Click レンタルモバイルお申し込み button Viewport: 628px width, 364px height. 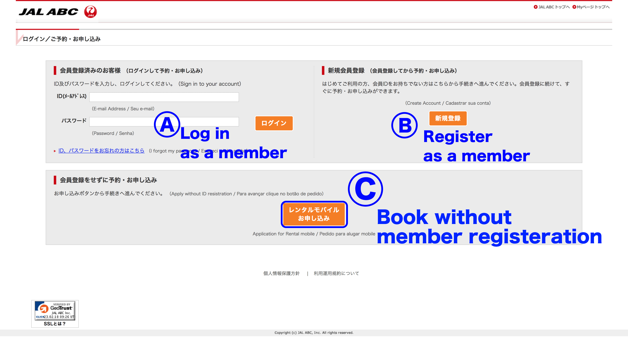(x=314, y=214)
